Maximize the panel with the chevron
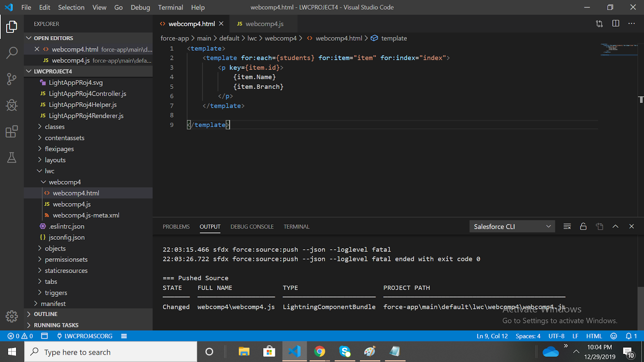 tap(615, 226)
